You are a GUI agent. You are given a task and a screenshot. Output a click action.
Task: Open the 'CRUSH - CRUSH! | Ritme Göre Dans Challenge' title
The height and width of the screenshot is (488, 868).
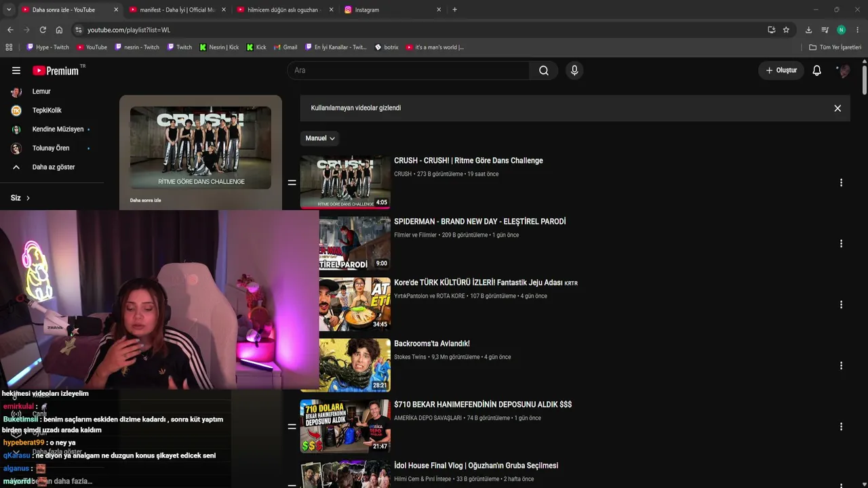(x=469, y=161)
